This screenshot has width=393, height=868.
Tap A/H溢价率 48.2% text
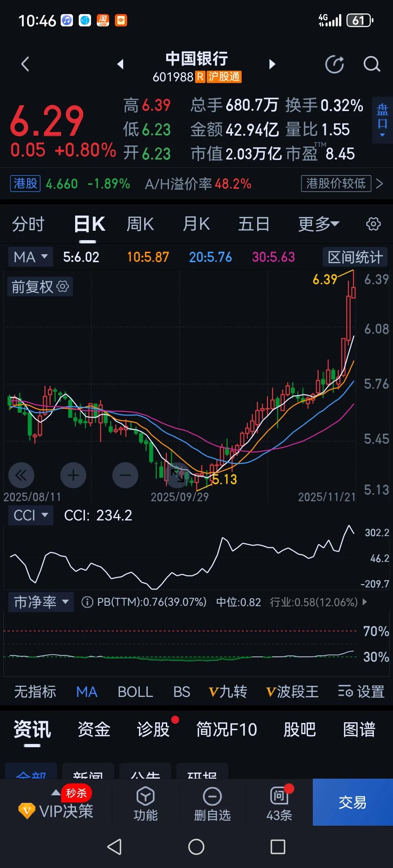pos(198,184)
